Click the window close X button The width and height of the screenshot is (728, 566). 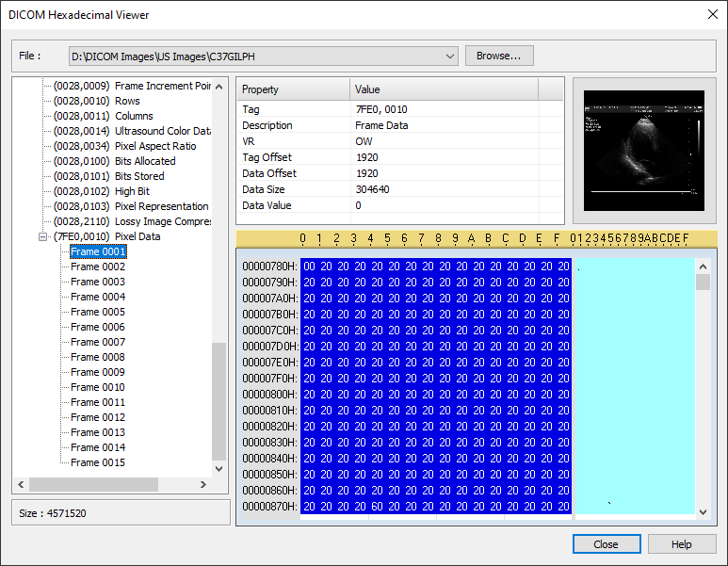click(710, 14)
